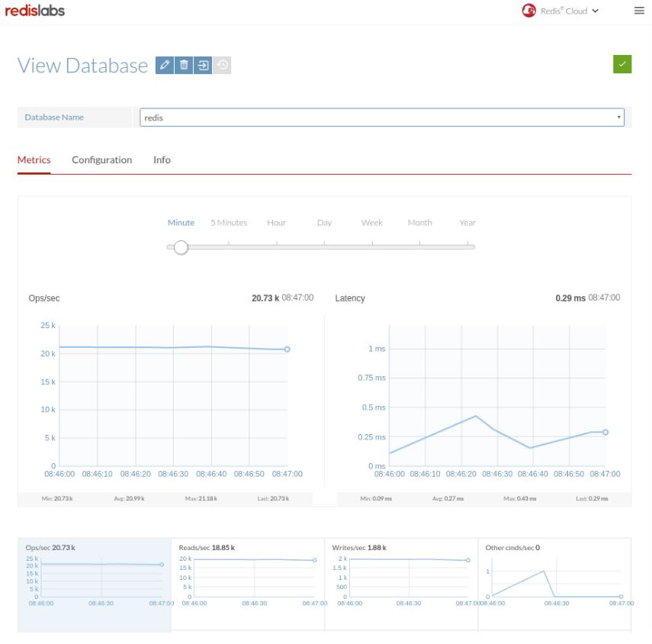
Task: Click the Redis Cloud account avatar icon
Action: pyautogui.click(x=529, y=11)
